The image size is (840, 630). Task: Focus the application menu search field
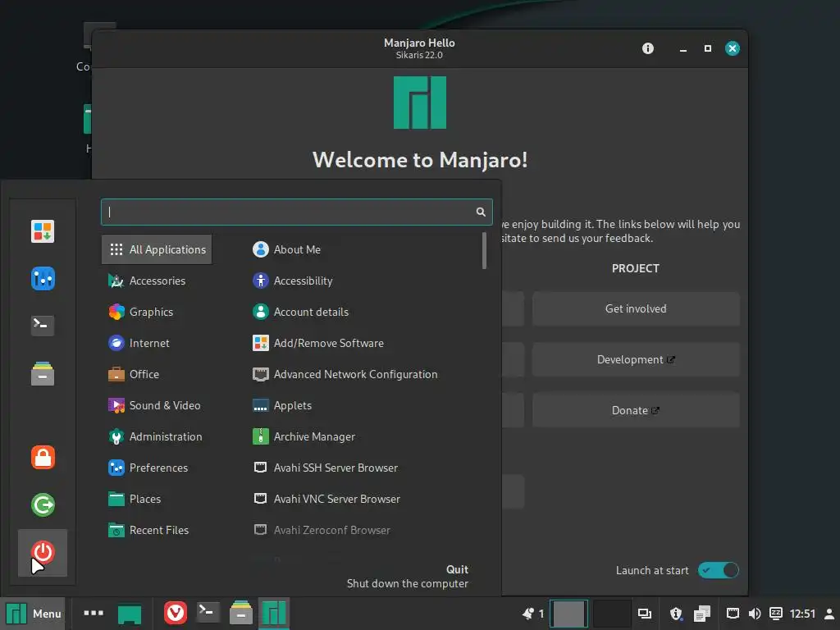tap(296, 212)
